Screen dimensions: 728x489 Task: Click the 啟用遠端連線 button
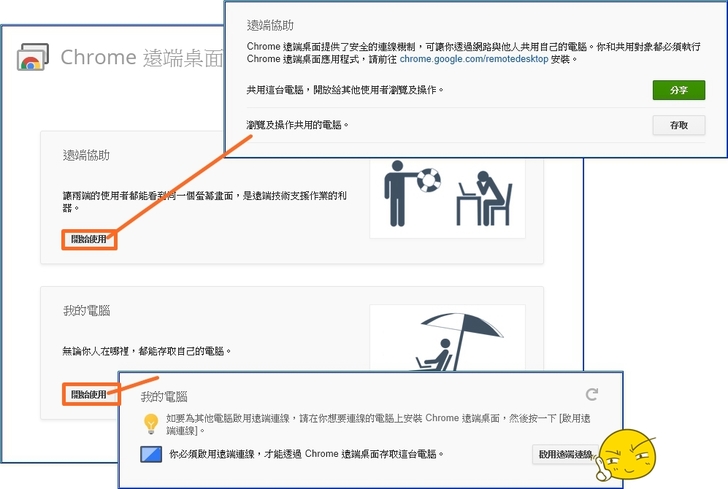[565, 454]
